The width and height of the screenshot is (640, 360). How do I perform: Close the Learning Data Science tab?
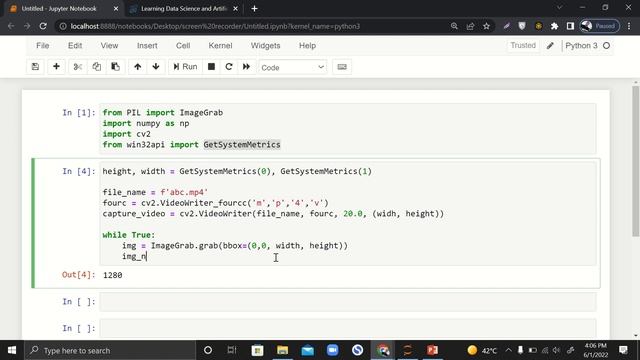coord(236,9)
